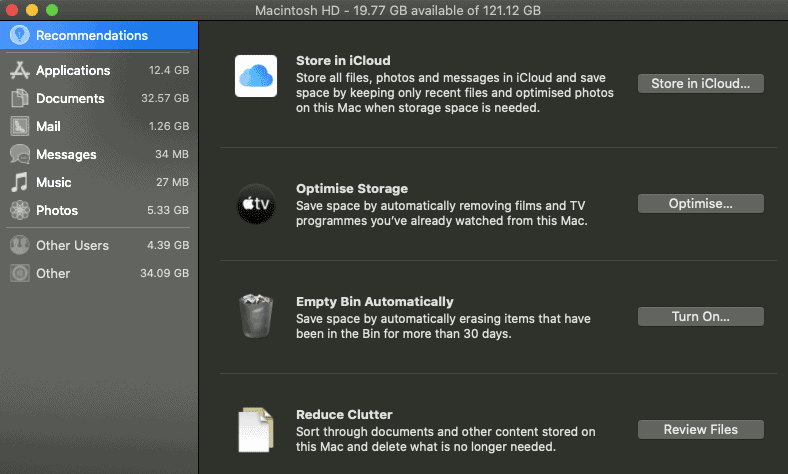Open the Recommendations sidebar item
788x474 pixels.
click(99, 35)
